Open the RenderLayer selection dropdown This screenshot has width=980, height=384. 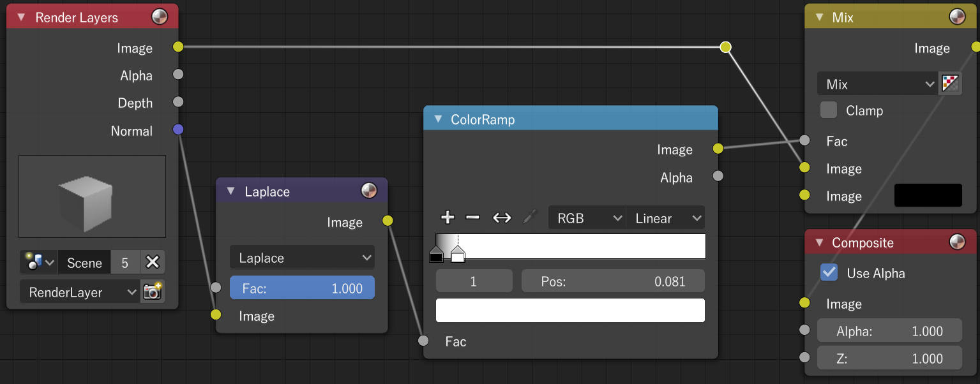click(x=79, y=292)
